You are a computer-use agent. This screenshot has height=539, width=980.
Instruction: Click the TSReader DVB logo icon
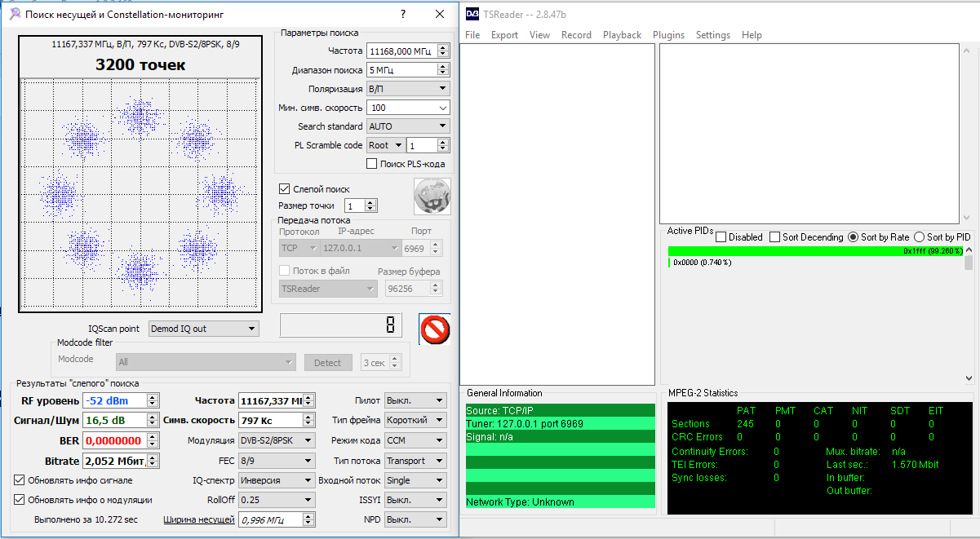click(x=472, y=14)
